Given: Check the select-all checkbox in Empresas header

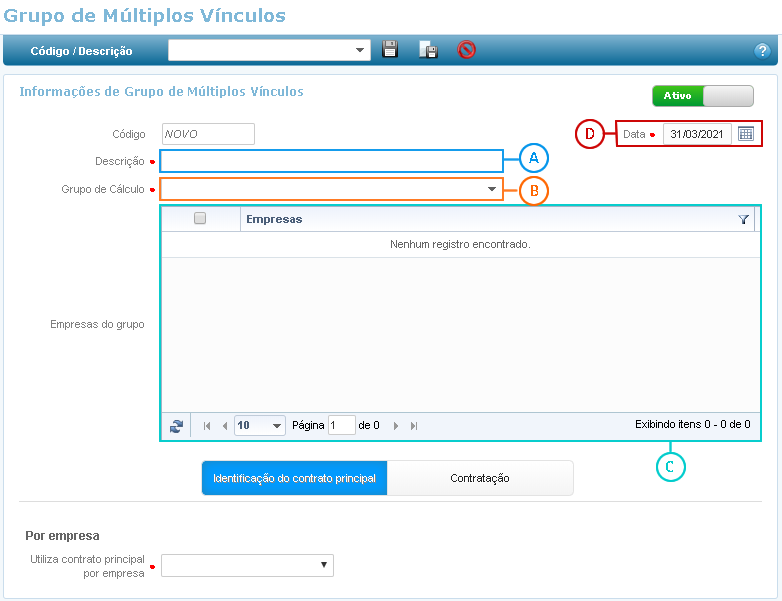Looking at the screenshot, I should click(x=200, y=219).
